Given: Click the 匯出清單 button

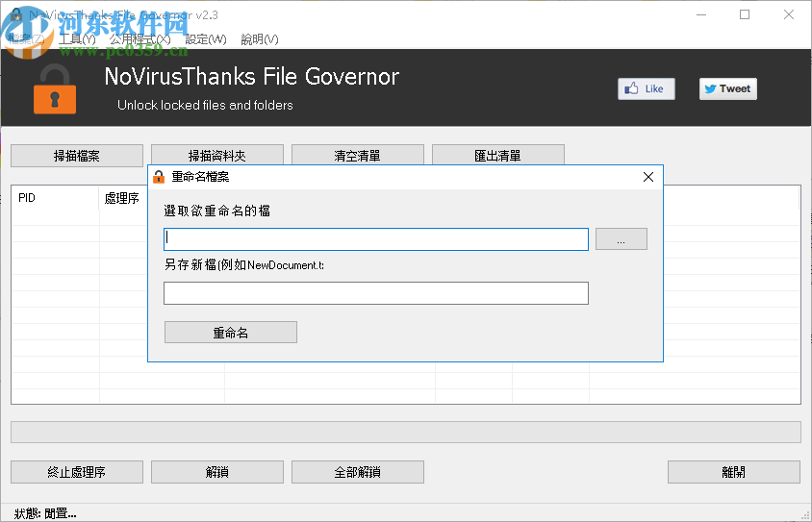Looking at the screenshot, I should point(497,155).
